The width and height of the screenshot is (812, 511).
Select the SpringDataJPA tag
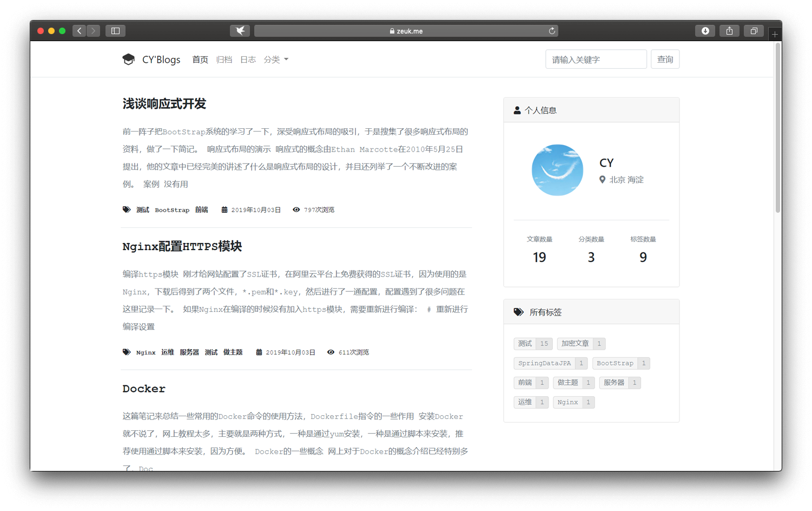(x=550, y=363)
